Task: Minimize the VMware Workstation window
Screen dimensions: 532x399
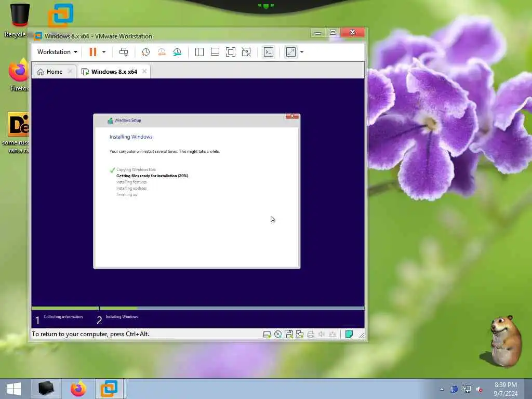Action: [317, 33]
